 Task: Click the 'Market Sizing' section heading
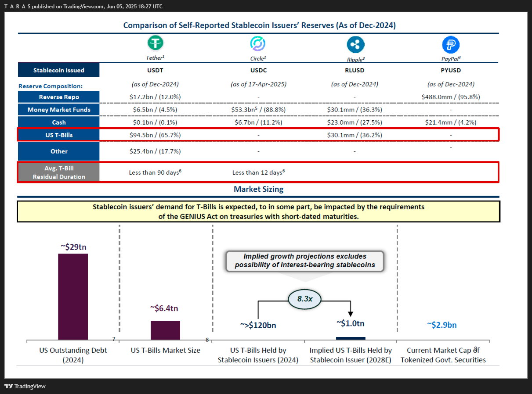point(258,189)
